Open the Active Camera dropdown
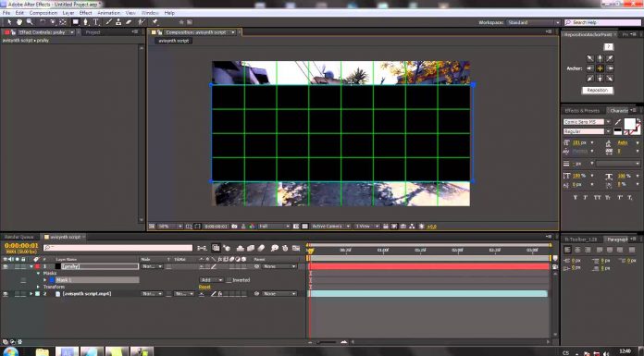Screen dimensions: 644x356 331,227
